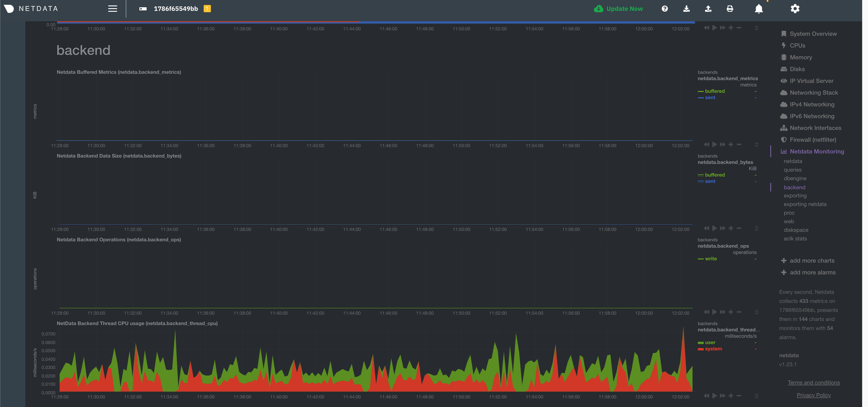The width and height of the screenshot is (868, 407).
Task: Open the alarms bell icon
Action: (759, 9)
